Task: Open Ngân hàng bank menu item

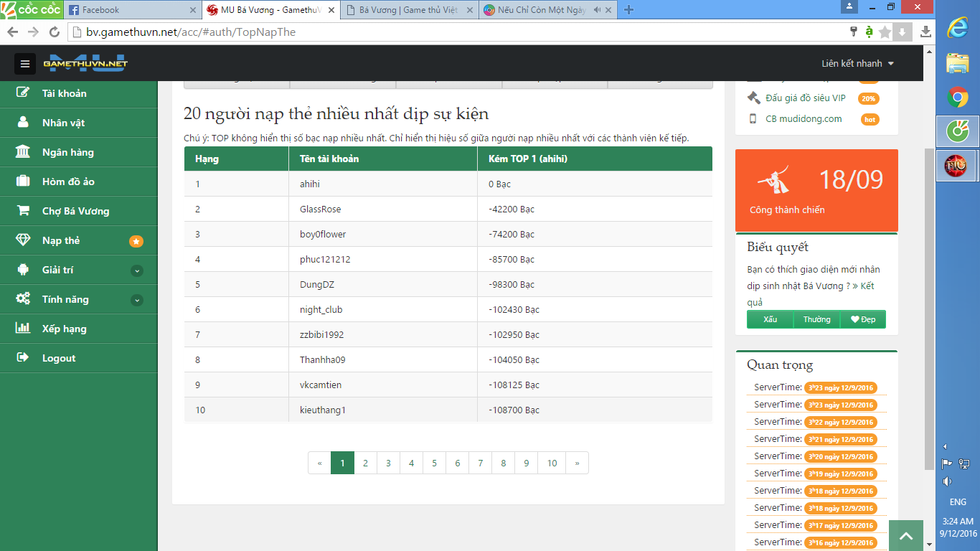Action: pyautogui.click(x=67, y=152)
